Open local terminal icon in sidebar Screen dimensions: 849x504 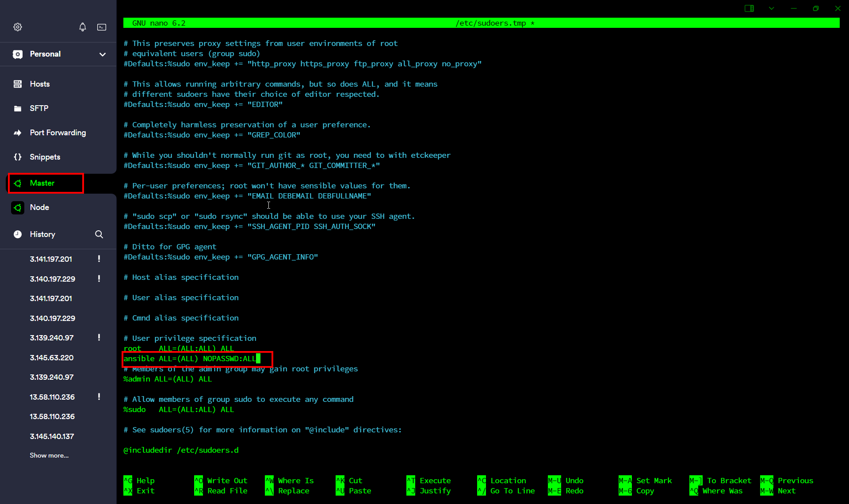click(102, 27)
